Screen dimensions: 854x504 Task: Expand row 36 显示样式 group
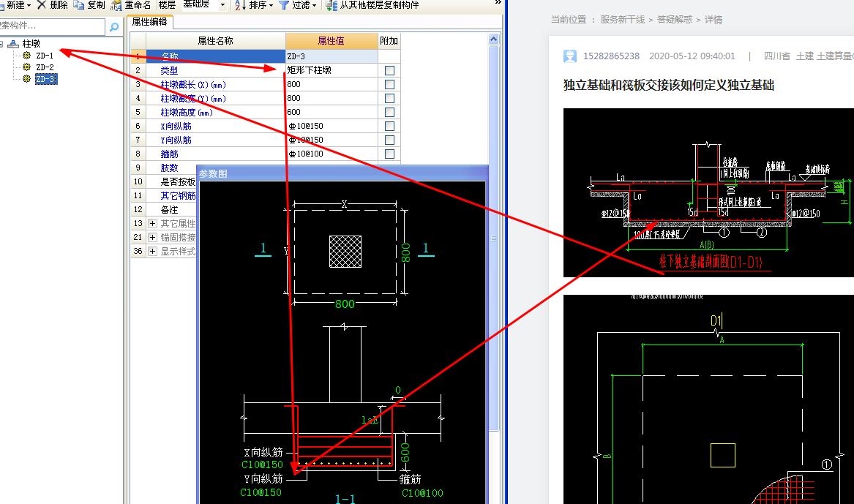pyautogui.click(x=152, y=252)
